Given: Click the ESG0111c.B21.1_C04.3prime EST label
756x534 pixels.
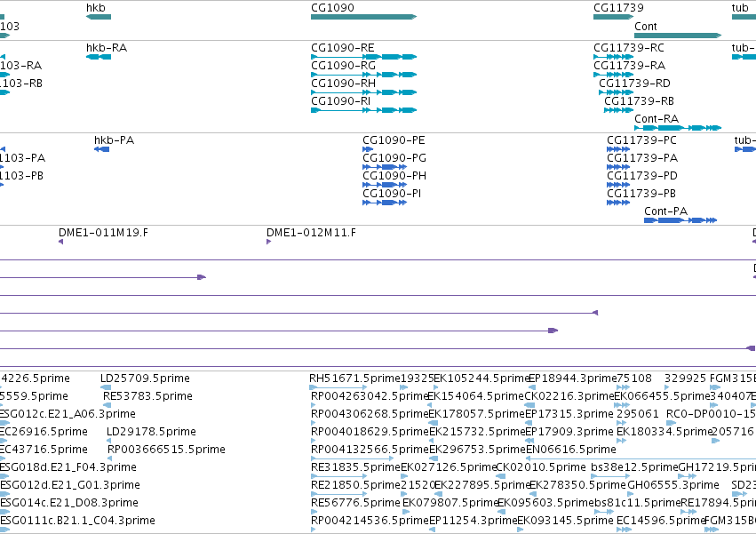Looking at the screenshot, I should (x=77, y=521).
